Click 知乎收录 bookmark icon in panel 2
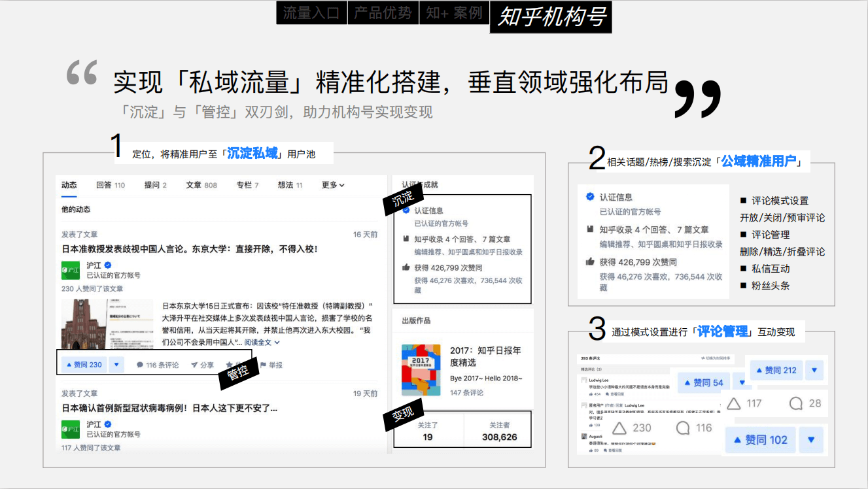 click(590, 229)
